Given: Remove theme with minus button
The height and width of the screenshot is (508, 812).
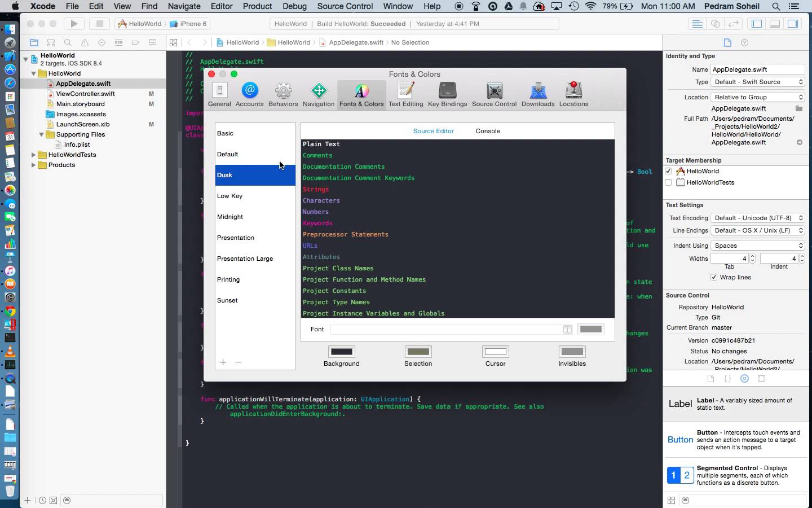Looking at the screenshot, I should click(238, 362).
